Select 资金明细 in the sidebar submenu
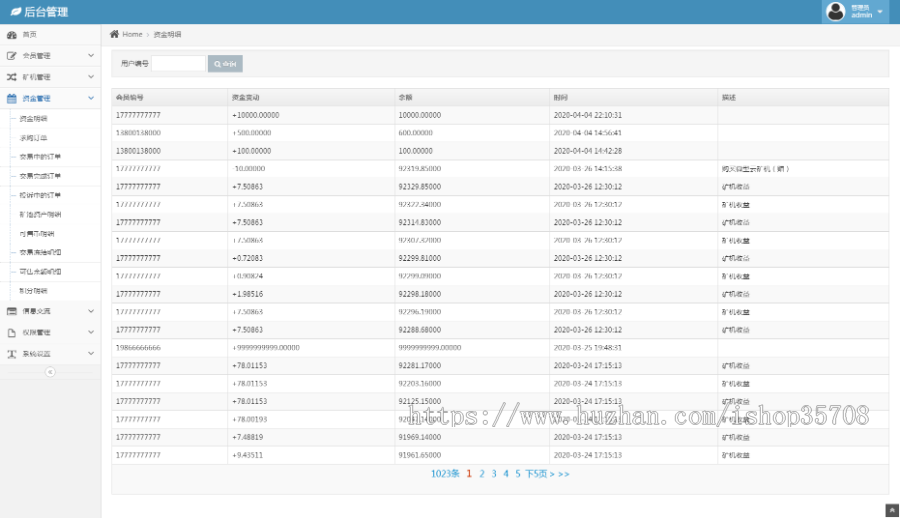Screen dimensions: 900x518 34,118
